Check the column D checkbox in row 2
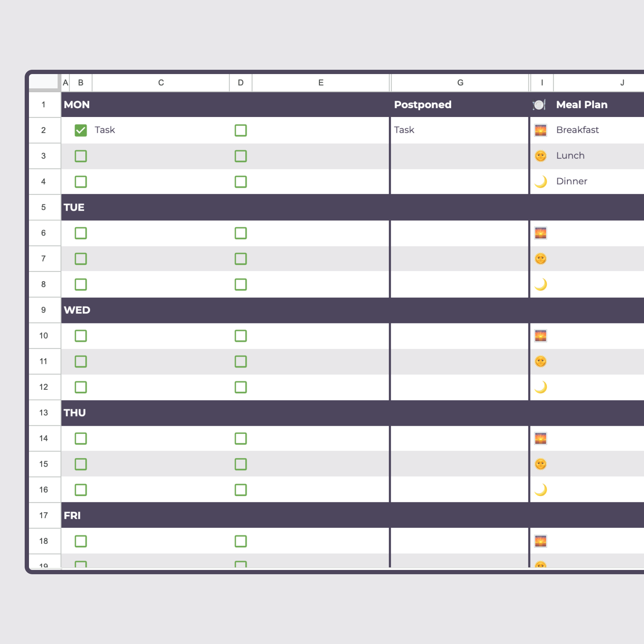Image resolution: width=644 pixels, height=644 pixels. tap(241, 130)
